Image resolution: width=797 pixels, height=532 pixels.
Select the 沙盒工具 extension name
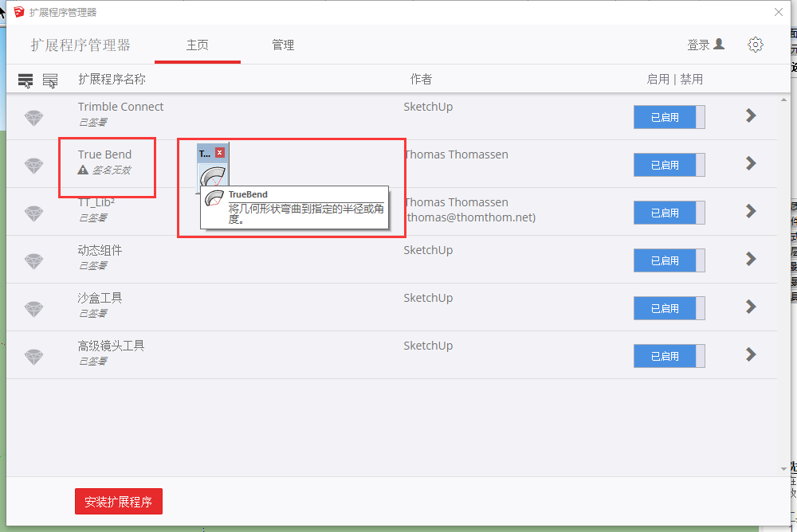pos(100,298)
